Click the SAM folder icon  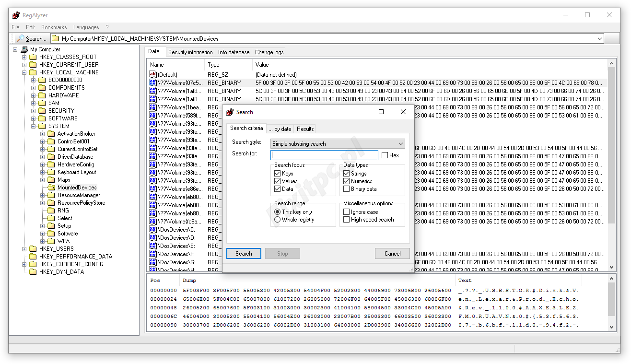tap(42, 103)
